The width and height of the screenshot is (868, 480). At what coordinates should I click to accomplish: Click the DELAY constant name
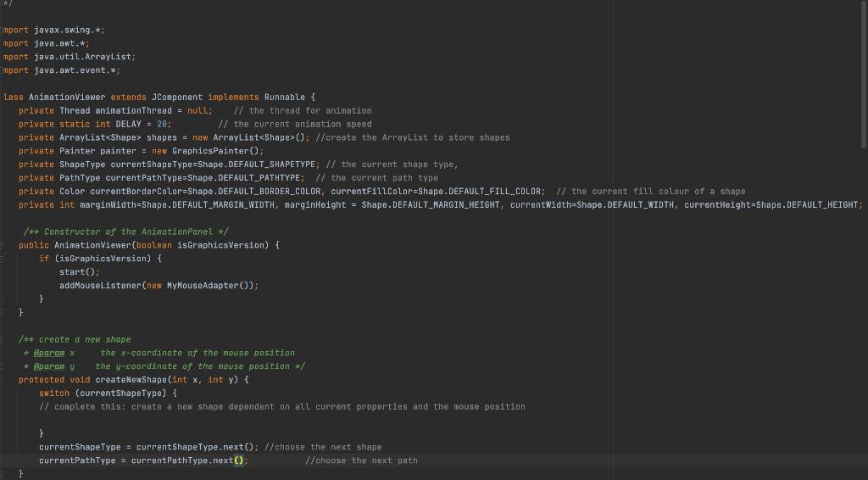point(129,124)
